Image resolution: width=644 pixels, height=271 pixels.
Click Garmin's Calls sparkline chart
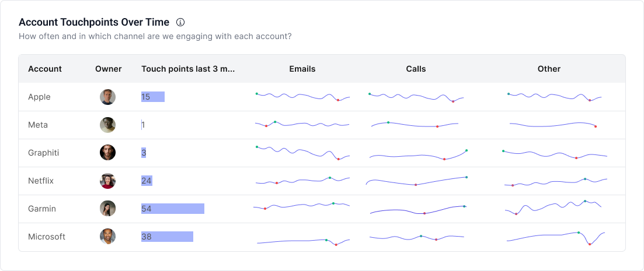(x=418, y=209)
